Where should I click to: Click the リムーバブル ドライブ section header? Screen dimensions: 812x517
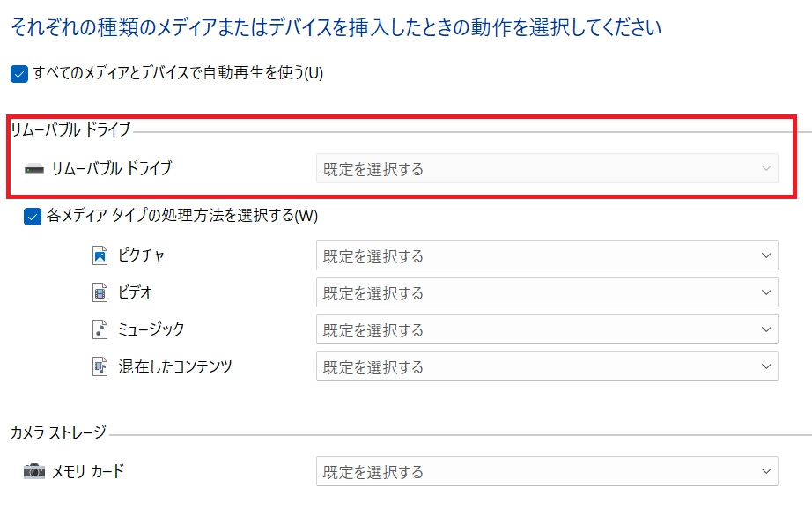click(x=70, y=130)
